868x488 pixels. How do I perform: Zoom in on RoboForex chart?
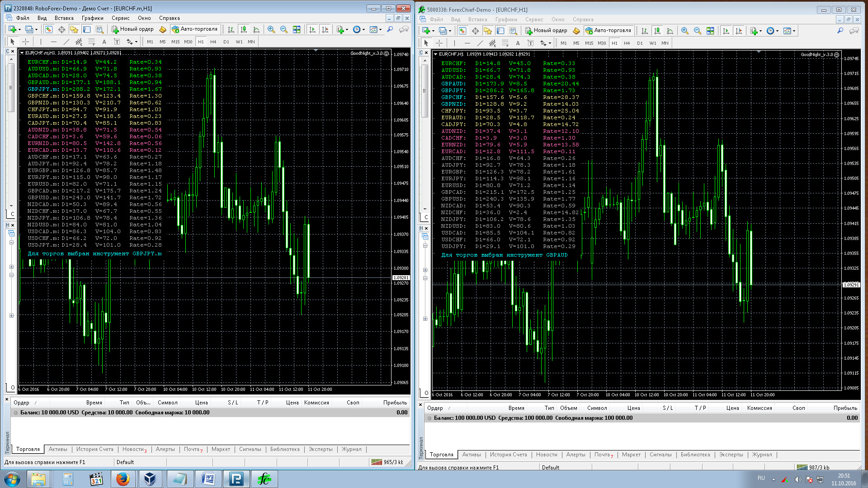(x=271, y=29)
